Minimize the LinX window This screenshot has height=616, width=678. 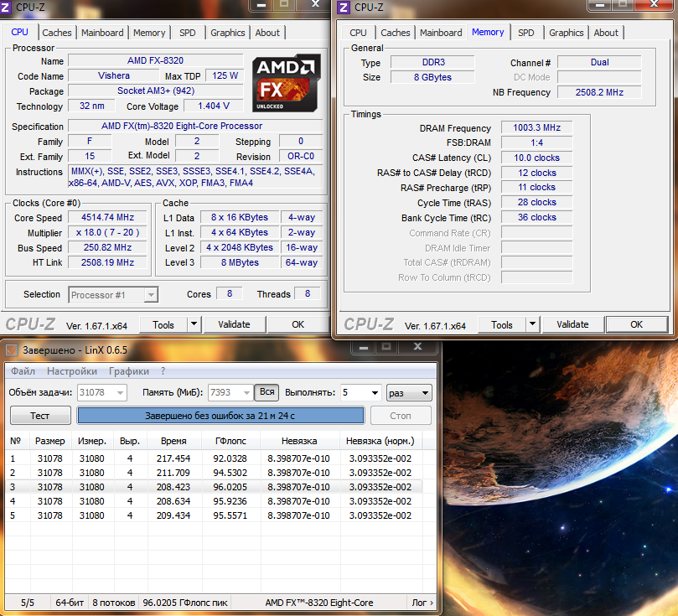pos(364,347)
